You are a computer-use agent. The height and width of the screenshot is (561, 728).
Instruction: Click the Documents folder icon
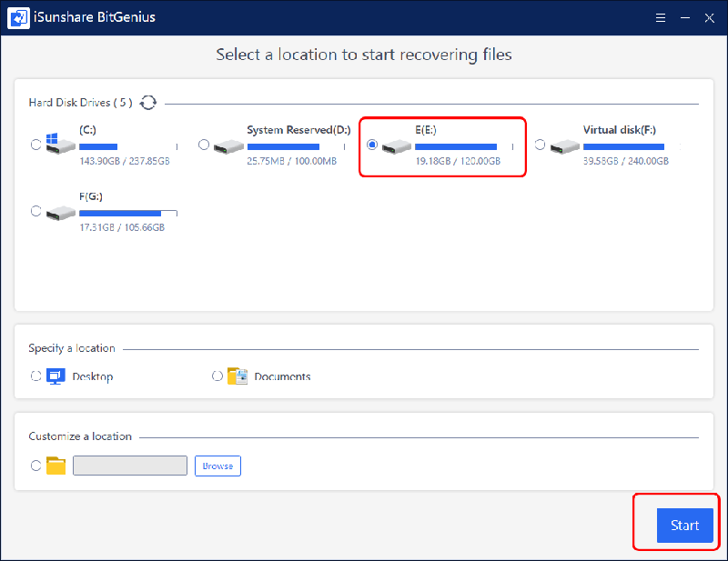[x=238, y=376]
